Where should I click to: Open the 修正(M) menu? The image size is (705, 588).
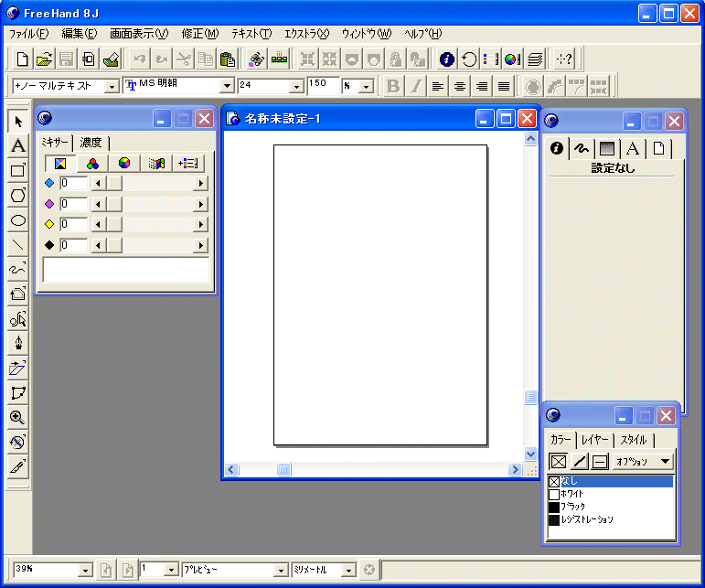199,34
